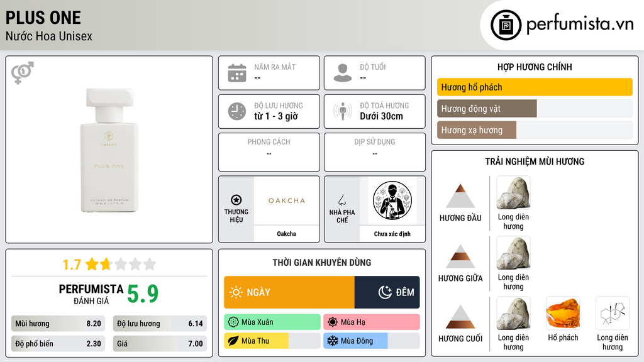Click the Phong cách card
The height and width of the screenshot is (362, 644).
click(269, 152)
